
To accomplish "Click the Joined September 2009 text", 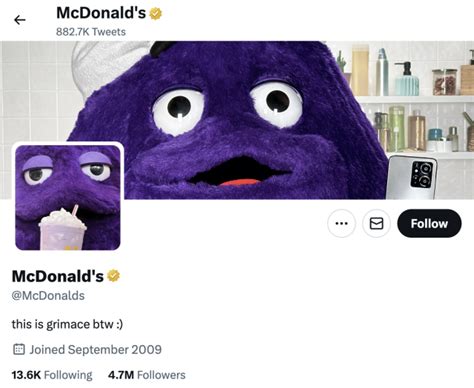I will click(96, 349).
